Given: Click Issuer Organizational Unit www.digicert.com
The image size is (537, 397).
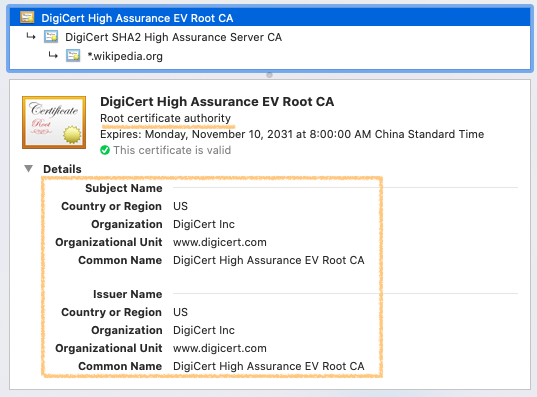Looking at the screenshot, I should click(x=220, y=348).
